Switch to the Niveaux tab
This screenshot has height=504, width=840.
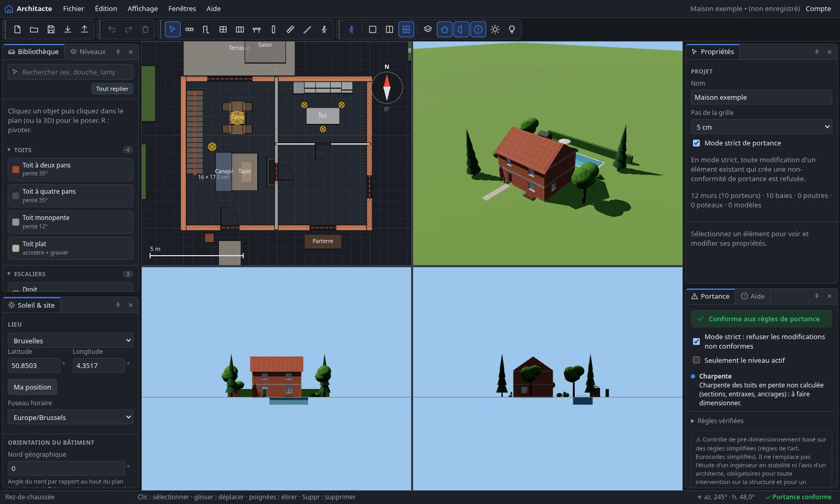[x=88, y=51]
